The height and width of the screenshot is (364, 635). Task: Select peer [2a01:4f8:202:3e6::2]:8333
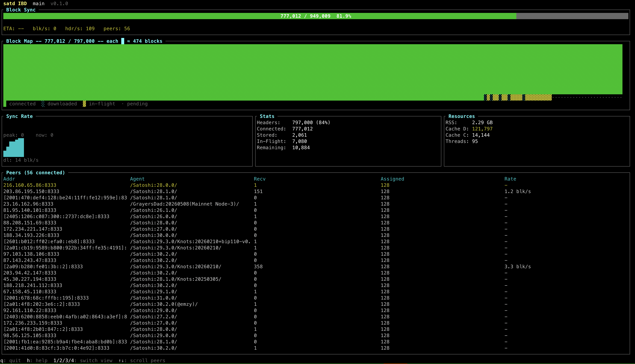[x=316, y=304]
